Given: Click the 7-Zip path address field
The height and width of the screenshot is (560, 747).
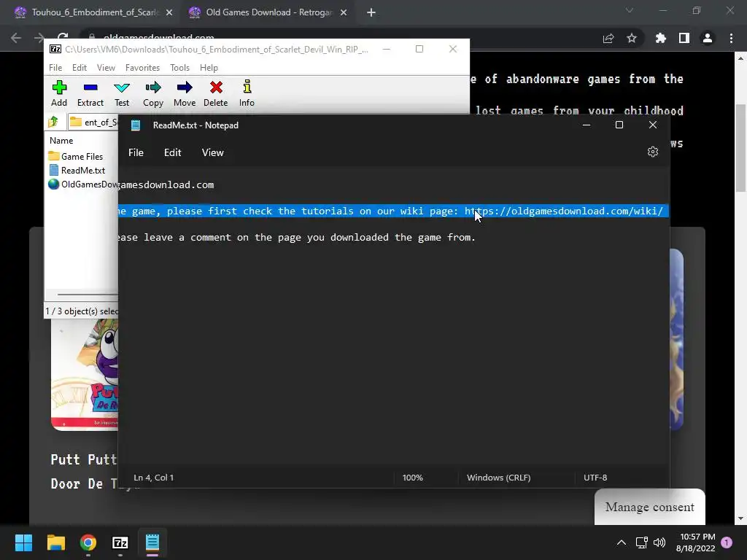Looking at the screenshot, I should (x=93, y=122).
